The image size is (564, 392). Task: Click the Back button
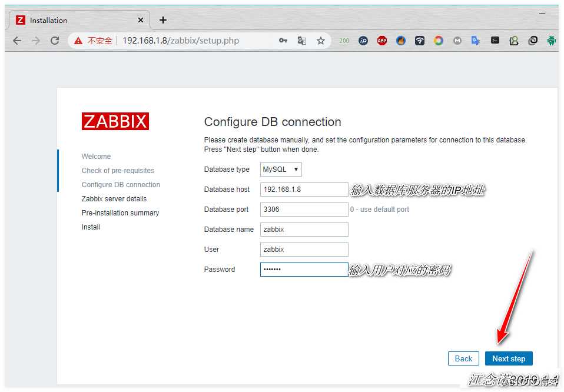coord(463,358)
